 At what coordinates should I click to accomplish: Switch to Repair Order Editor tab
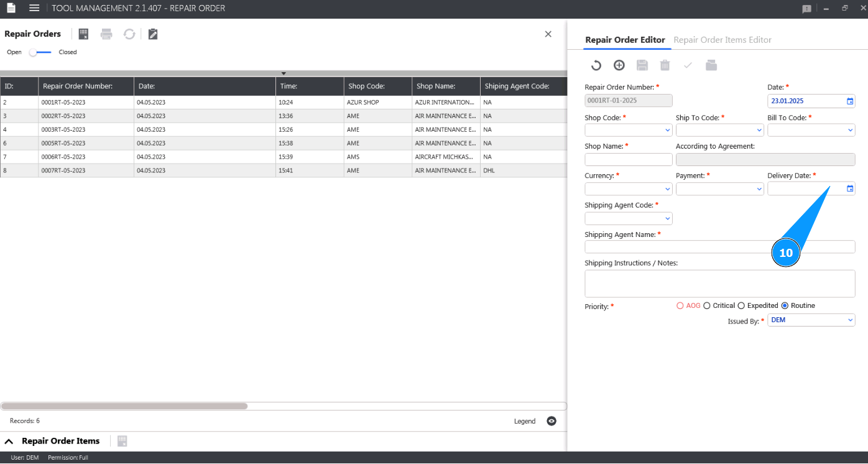[625, 40]
